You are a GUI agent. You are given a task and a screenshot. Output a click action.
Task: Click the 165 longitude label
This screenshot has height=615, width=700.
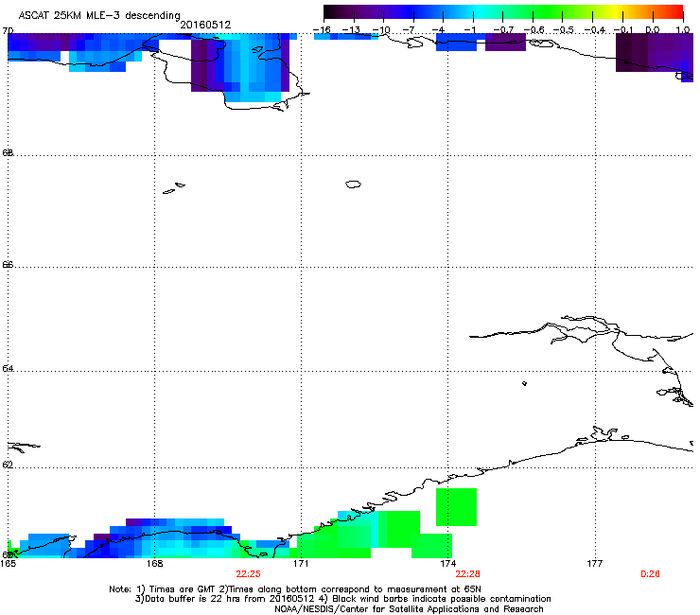point(8,564)
